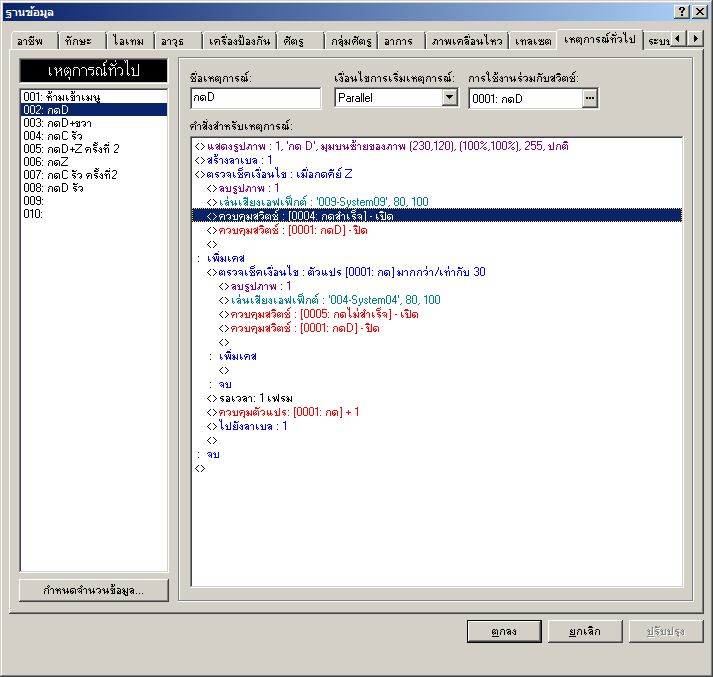Select the switch 0005: กดไม่สำเร็จ line
Viewport: 713px width, 677px height.
(x=437, y=314)
